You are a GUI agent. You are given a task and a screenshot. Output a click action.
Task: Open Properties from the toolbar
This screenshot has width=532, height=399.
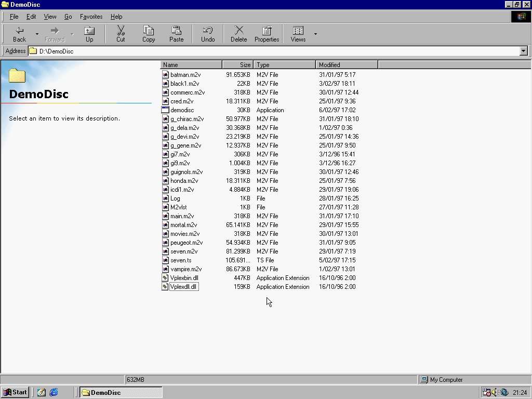(267, 31)
